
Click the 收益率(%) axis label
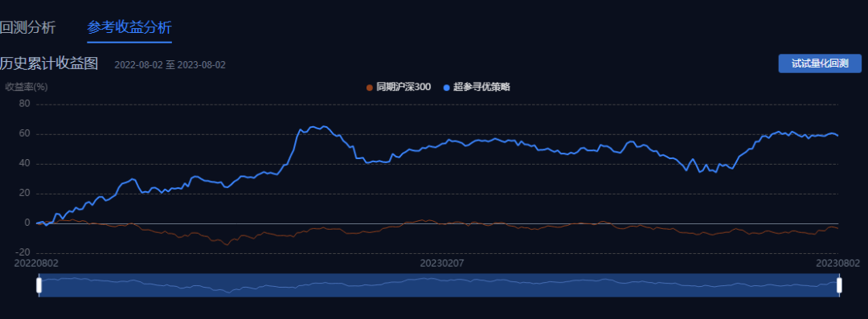click(27, 87)
